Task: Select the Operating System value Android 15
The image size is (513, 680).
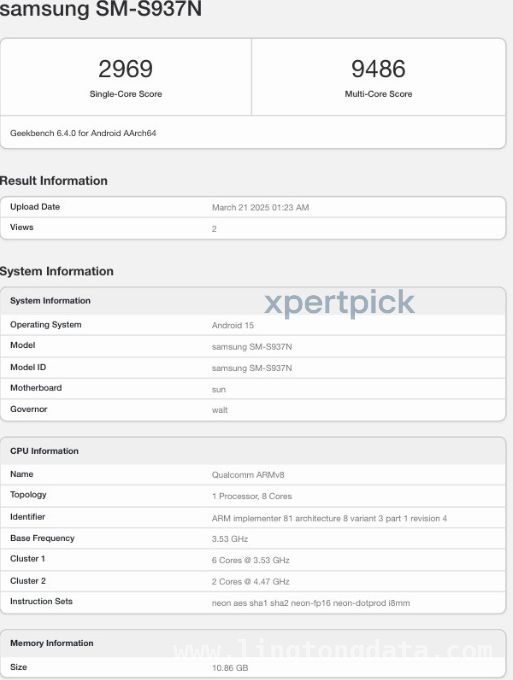Action: point(233,325)
